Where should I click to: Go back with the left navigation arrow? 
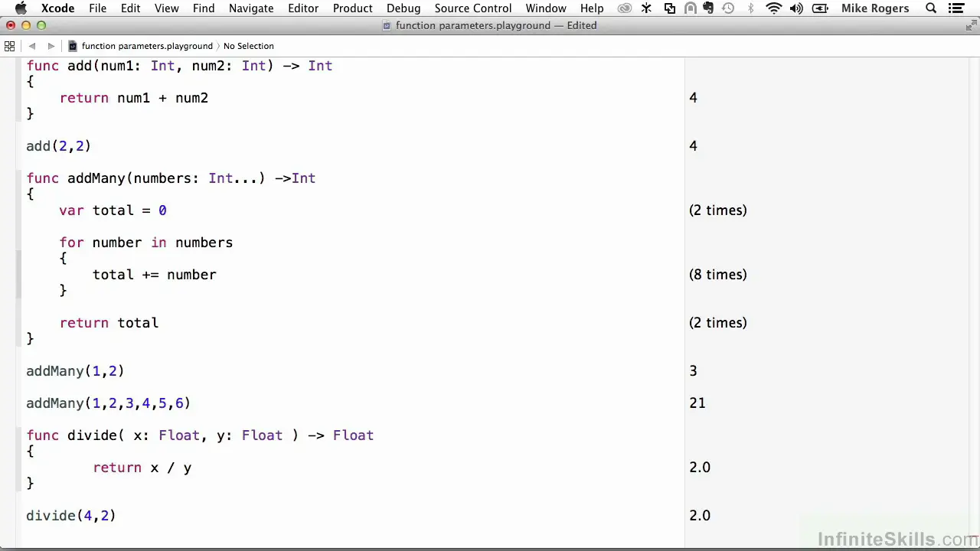click(x=32, y=46)
